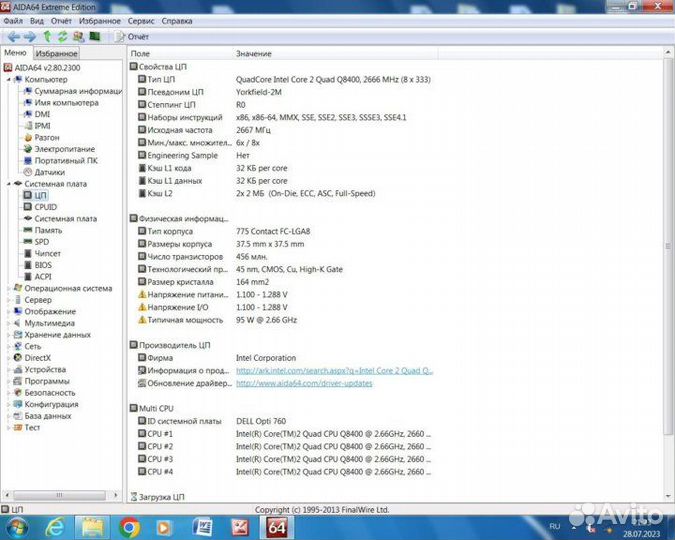Click the green Refresh toolbar icon
The width and height of the screenshot is (675, 540).
[x=62, y=36]
